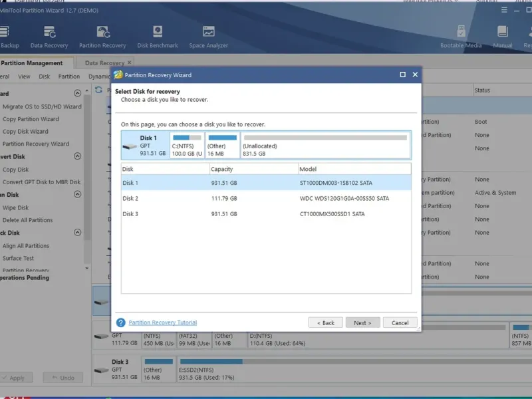Select Disk 2 row in the wizard list
Image resolution: width=532 pixels, height=399 pixels.
click(266, 198)
